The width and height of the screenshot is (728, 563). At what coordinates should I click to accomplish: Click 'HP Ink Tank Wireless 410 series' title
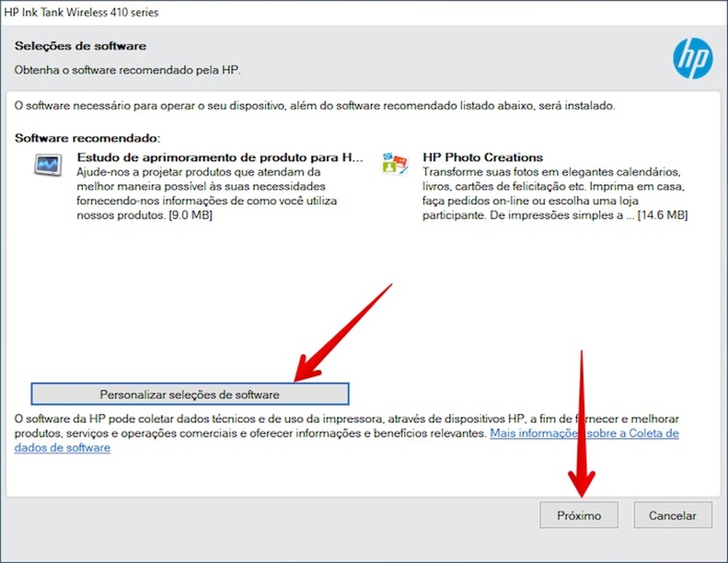(x=82, y=12)
